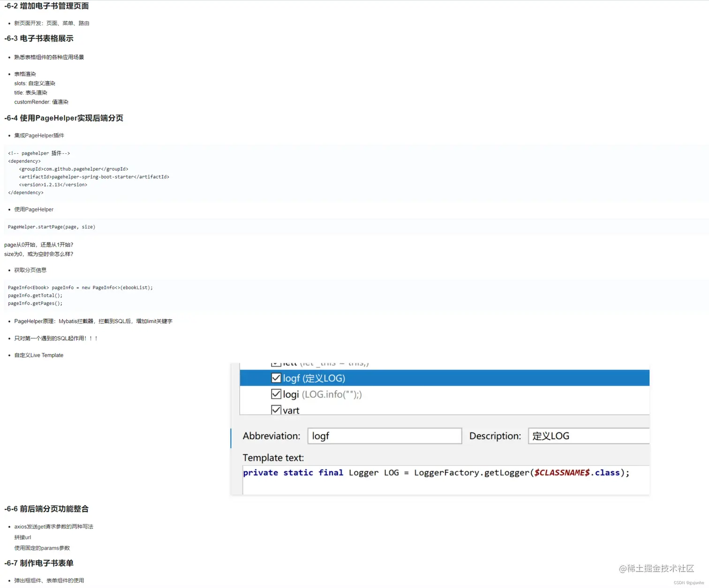Click the bullet 集成PageHelper插件
The width and height of the screenshot is (709, 588).
(x=39, y=136)
